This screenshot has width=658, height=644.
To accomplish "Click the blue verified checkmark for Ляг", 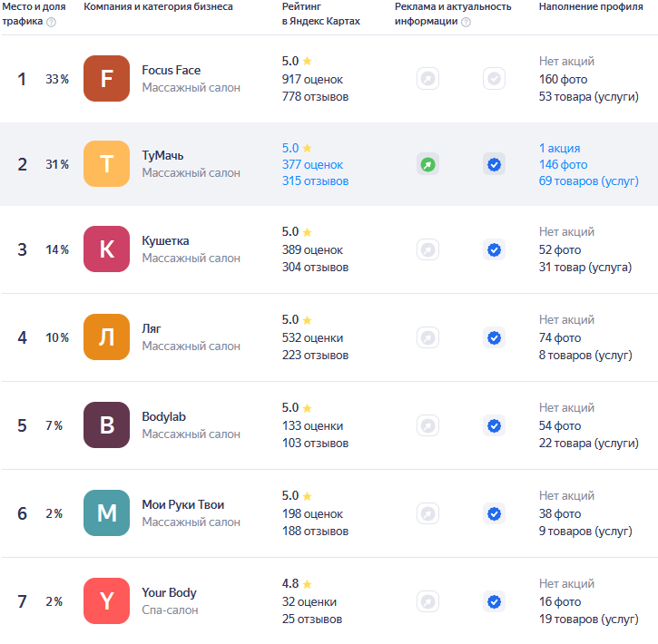I will [494, 337].
